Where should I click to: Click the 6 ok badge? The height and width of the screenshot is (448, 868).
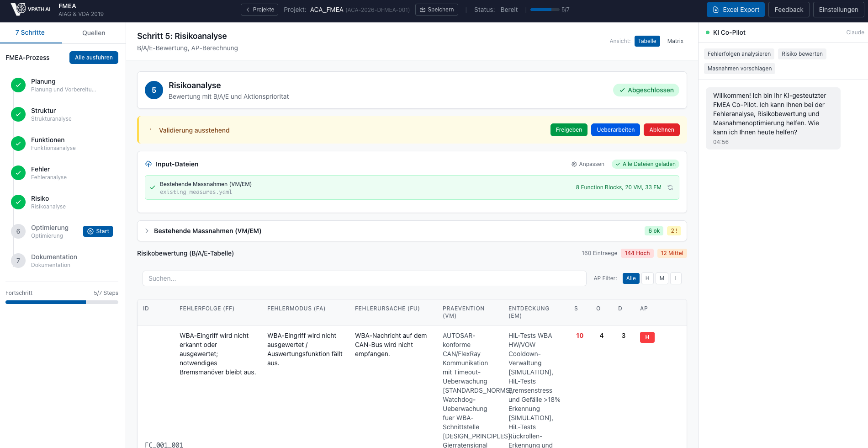[x=654, y=231]
